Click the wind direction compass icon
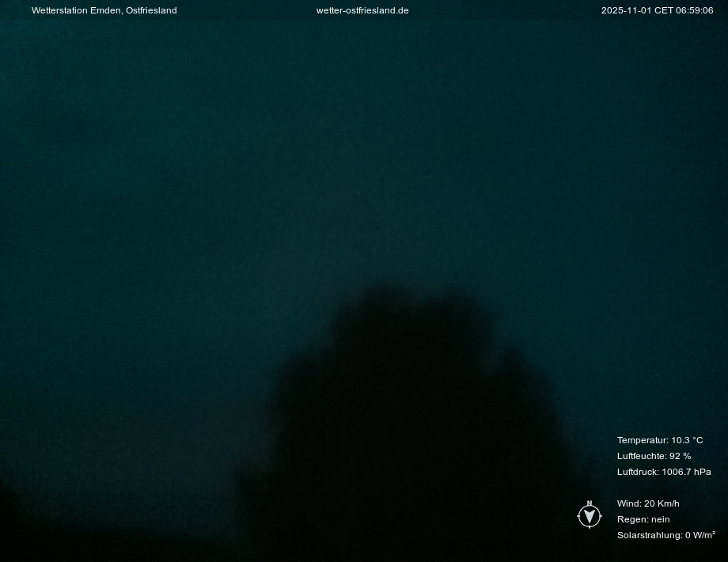 pos(590,517)
